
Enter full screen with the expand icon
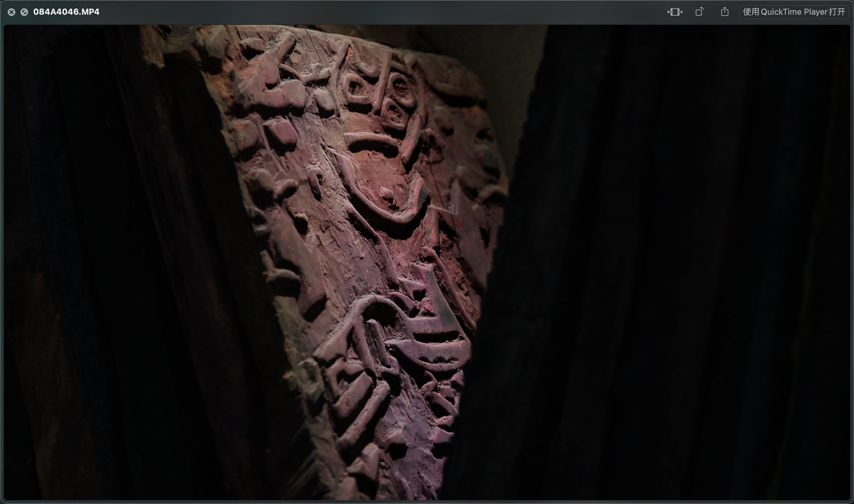(24, 12)
